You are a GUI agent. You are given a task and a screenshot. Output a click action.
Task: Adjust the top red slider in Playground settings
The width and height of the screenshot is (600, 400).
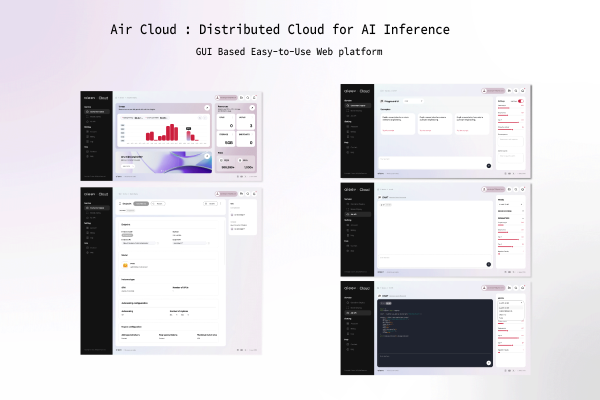tap(503, 110)
